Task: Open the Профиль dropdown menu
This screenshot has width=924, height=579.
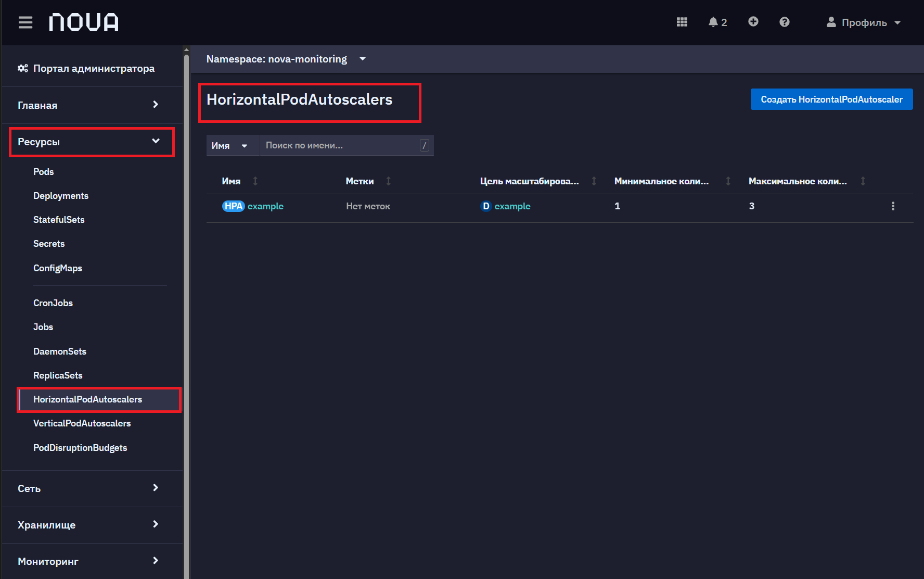Action: [864, 22]
